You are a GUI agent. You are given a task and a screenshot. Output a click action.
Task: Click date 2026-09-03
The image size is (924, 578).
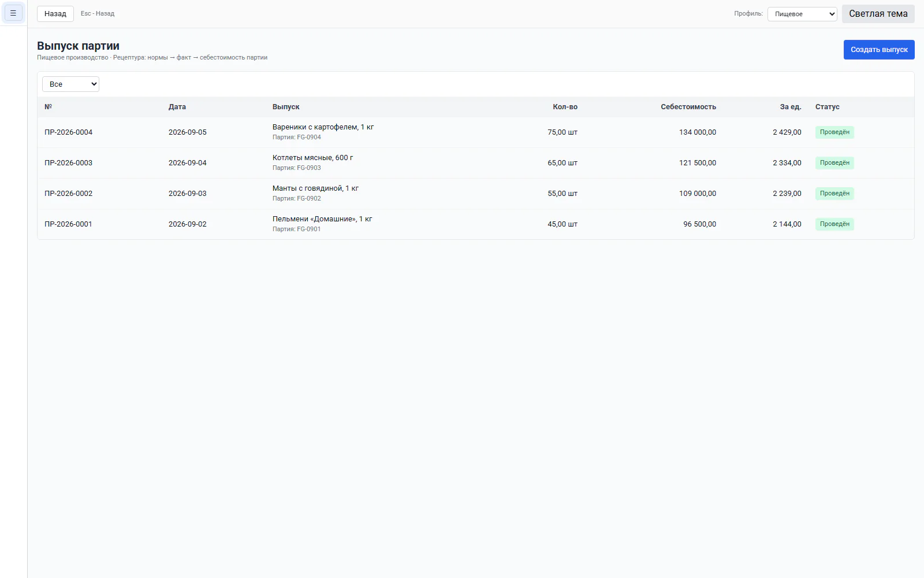tap(187, 194)
